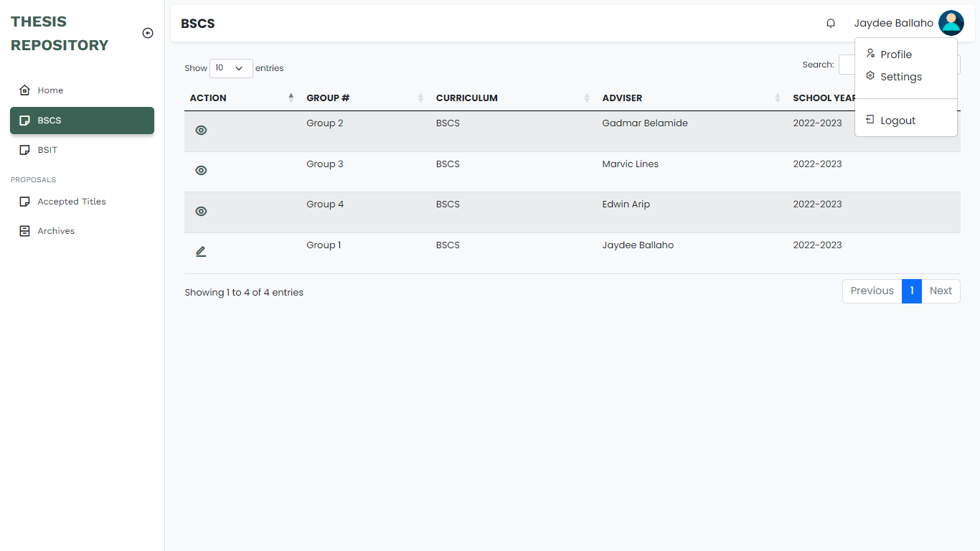The image size is (980, 551).
Task: Choose Settings in the user menu
Action: [x=900, y=77]
